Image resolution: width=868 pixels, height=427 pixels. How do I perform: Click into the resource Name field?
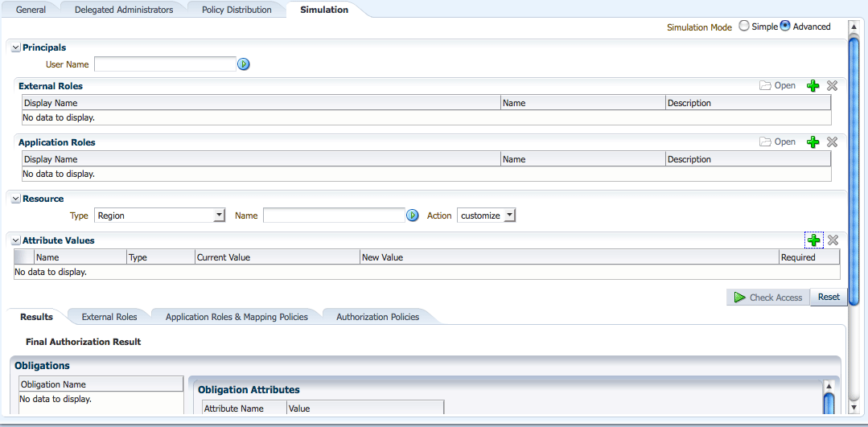click(335, 216)
